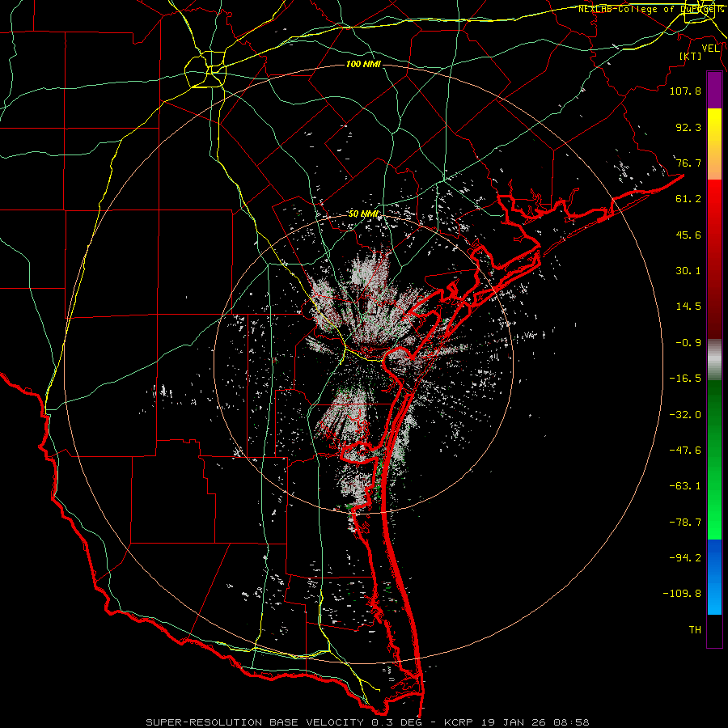728x728 pixels.
Task: Select the -0.9 legend value
Action: coord(688,343)
